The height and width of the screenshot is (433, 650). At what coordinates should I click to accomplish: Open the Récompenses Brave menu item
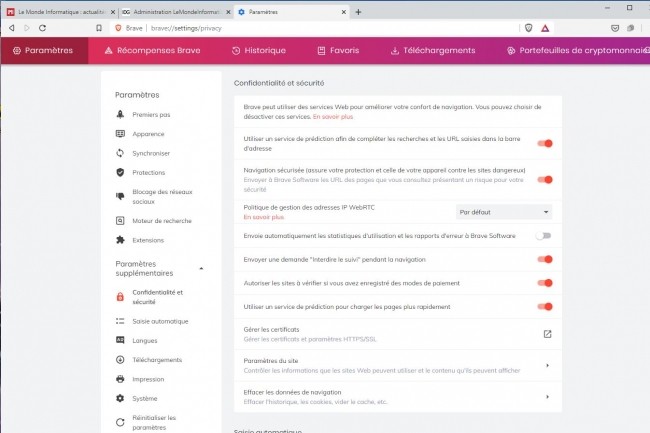(x=153, y=51)
